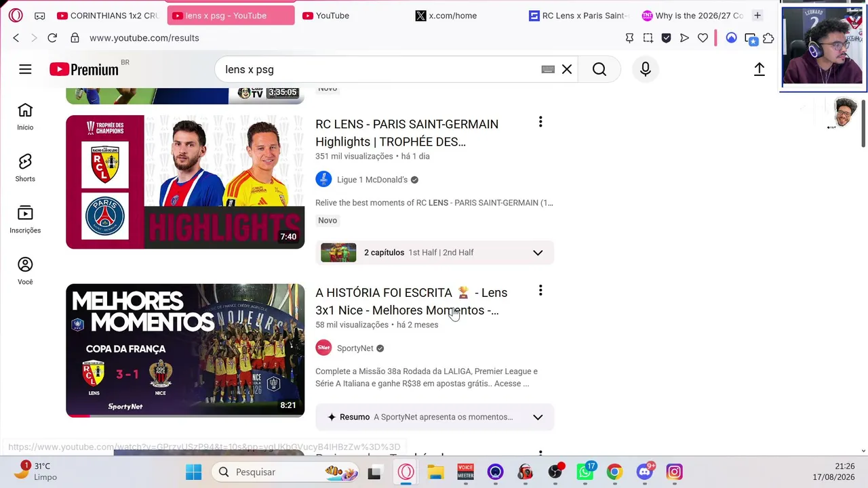Open the Você sidebar section
The width and height of the screenshot is (868, 488).
(25, 271)
